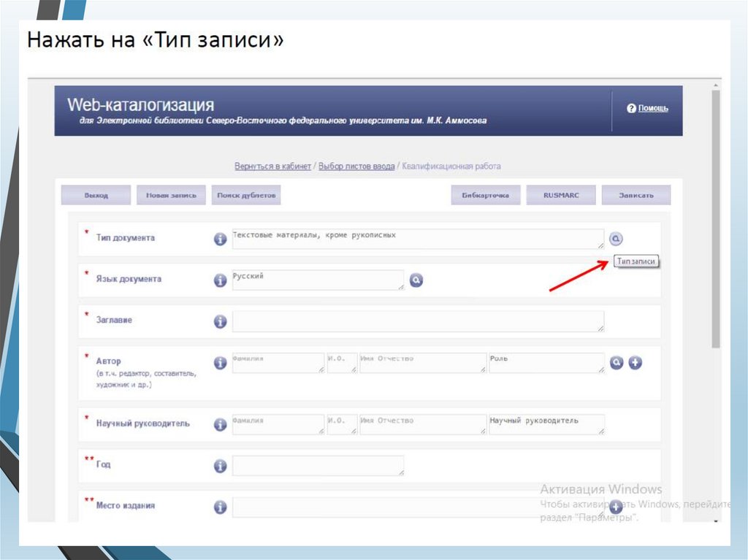Open the author lookup search icon
748x560 pixels.
pos(617,363)
